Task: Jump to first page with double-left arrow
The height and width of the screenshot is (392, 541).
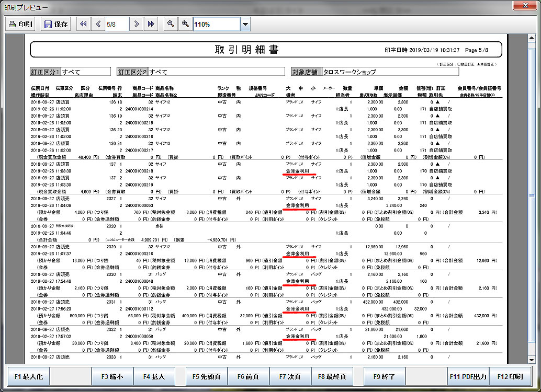Action: click(x=83, y=24)
